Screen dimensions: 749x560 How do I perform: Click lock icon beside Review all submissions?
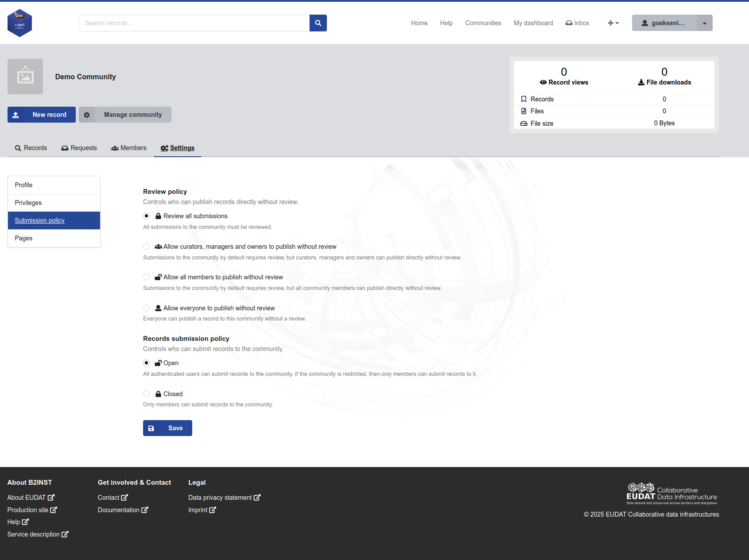158,216
